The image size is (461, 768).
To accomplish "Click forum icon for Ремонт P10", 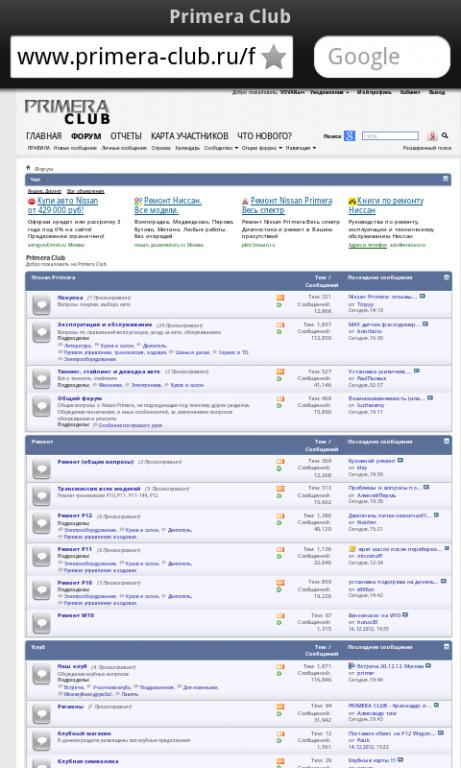I will (42, 591).
